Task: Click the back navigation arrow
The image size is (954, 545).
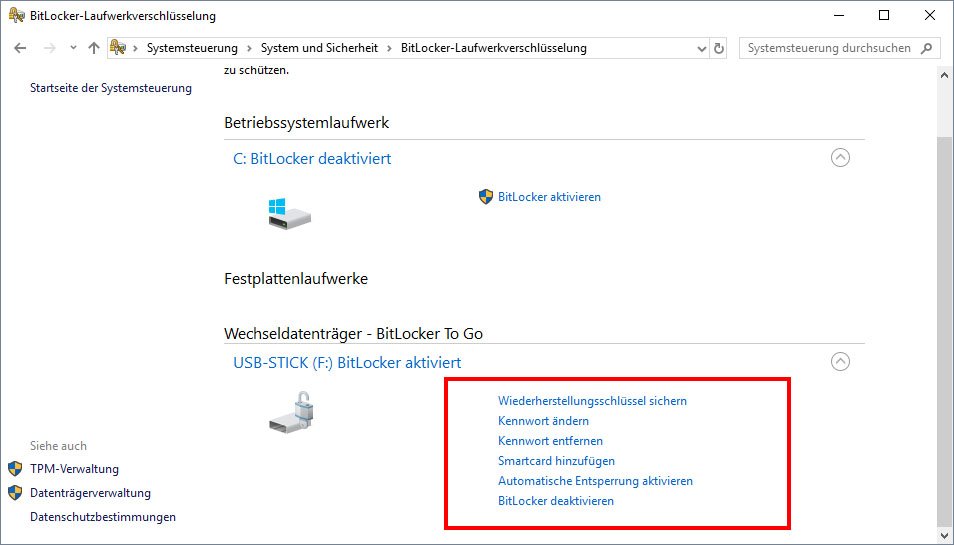Action: click(x=20, y=48)
